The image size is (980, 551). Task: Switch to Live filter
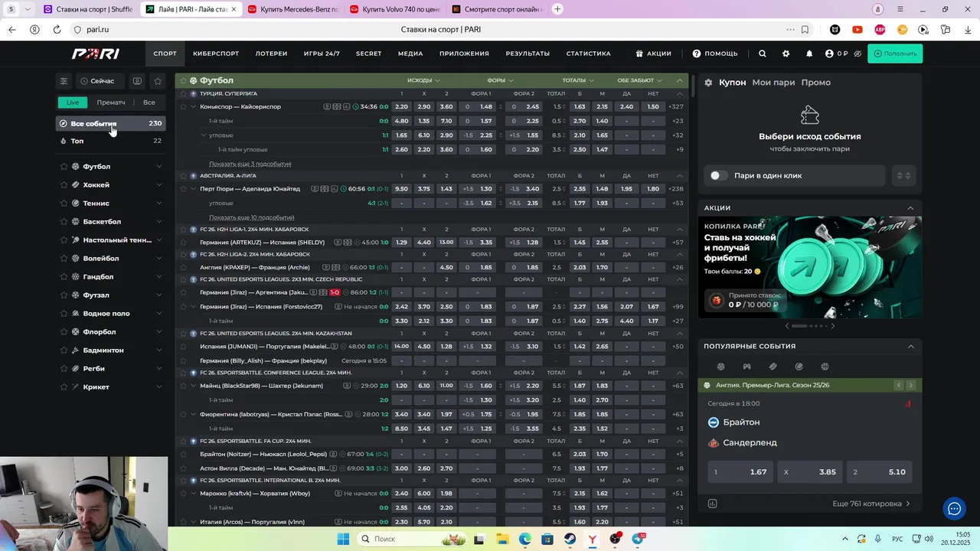tap(72, 103)
